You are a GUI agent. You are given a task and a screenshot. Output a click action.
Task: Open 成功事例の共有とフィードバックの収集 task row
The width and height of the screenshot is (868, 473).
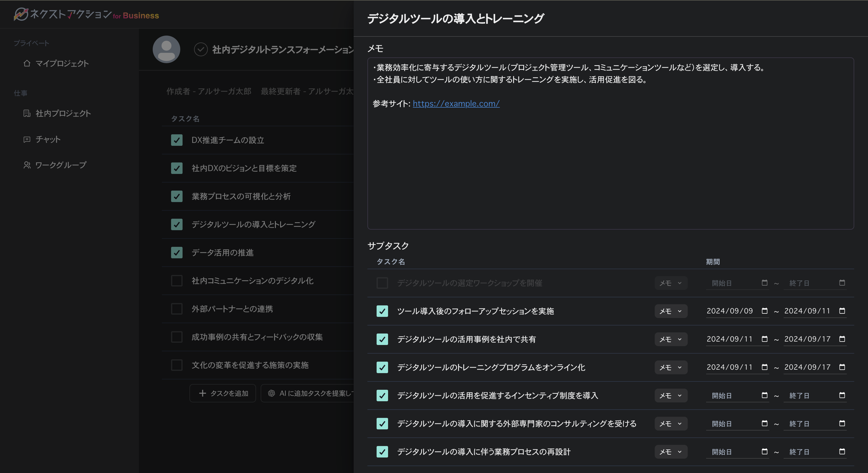tap(257, 337)
